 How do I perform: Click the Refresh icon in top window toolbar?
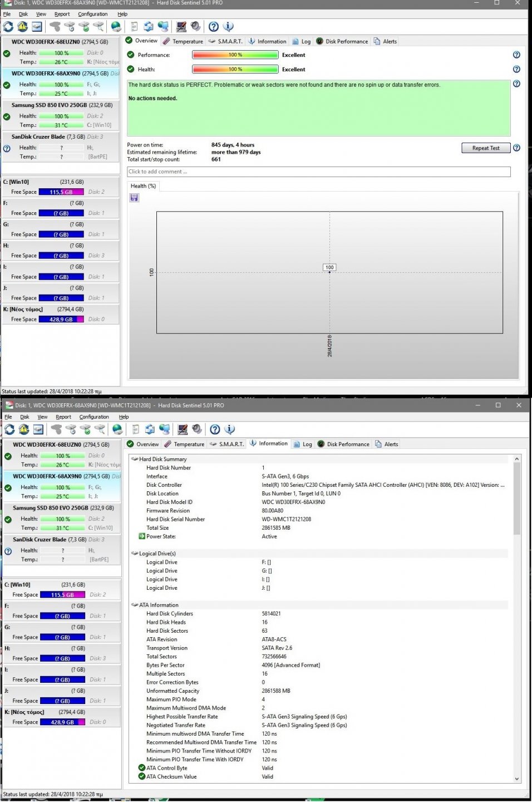coord(8,27)
